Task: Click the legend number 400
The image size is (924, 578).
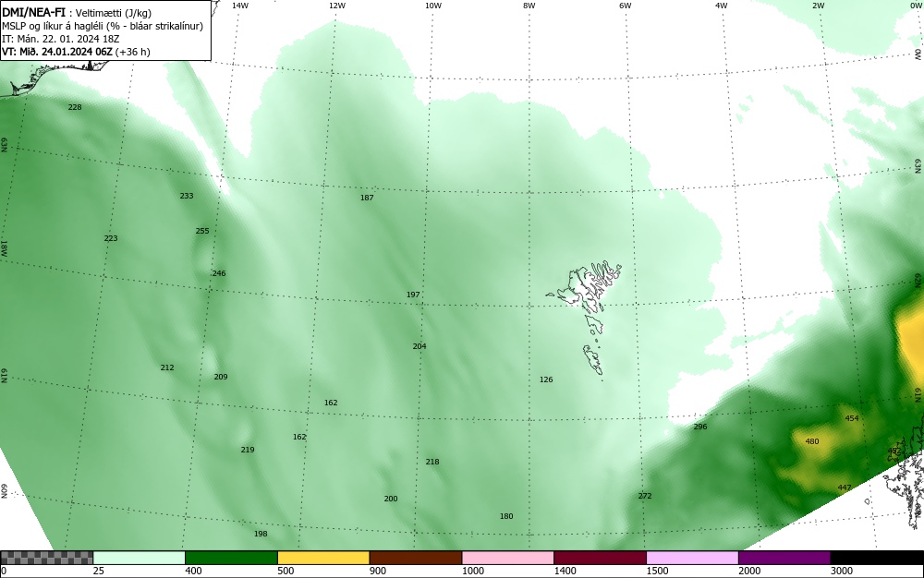Action: point(193,571)
